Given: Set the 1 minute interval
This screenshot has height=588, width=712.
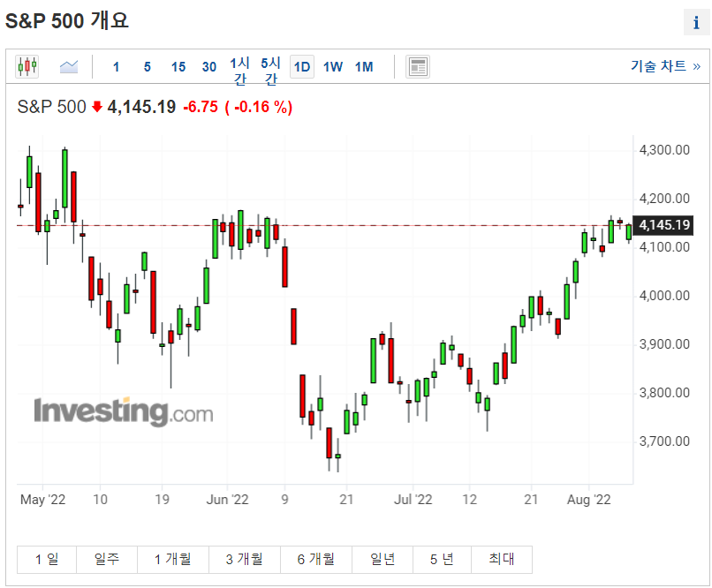Looking at the screenshot, I should pos(117,67).
